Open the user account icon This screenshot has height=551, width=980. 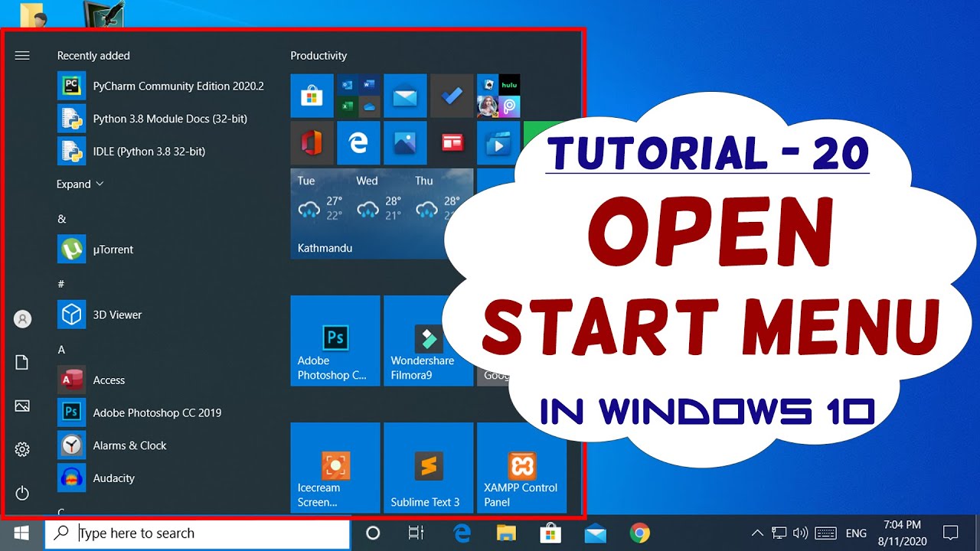point(23,319)
